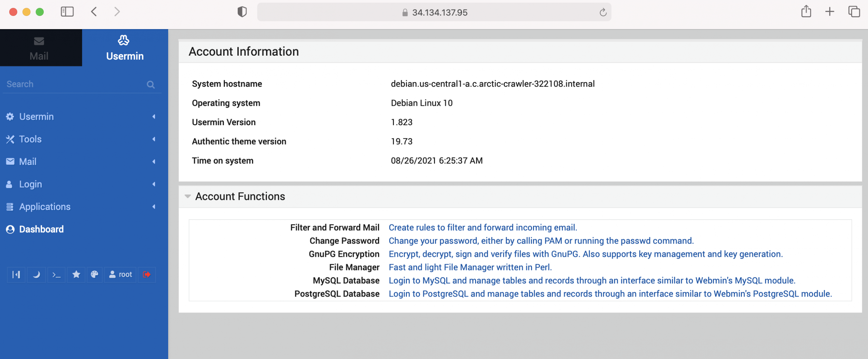The image size is (868, 359).
Task: Expand the Tools sidebar category
Action: point(81,139)
